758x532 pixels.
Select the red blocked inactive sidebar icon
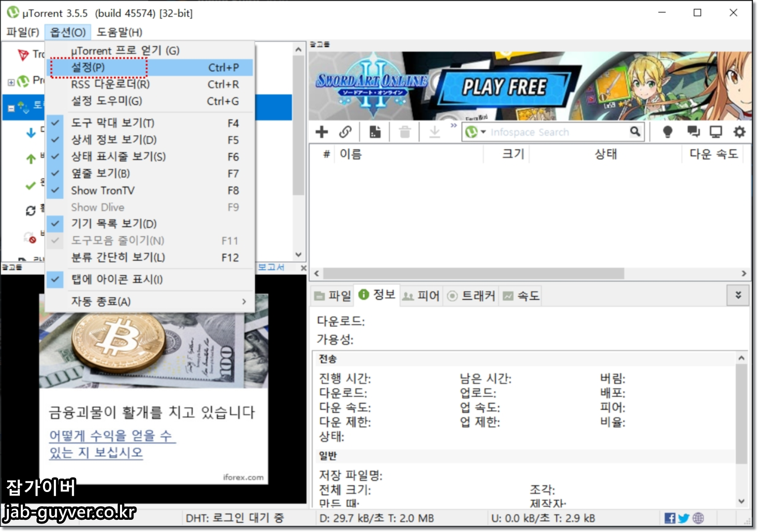coord(30,238)
